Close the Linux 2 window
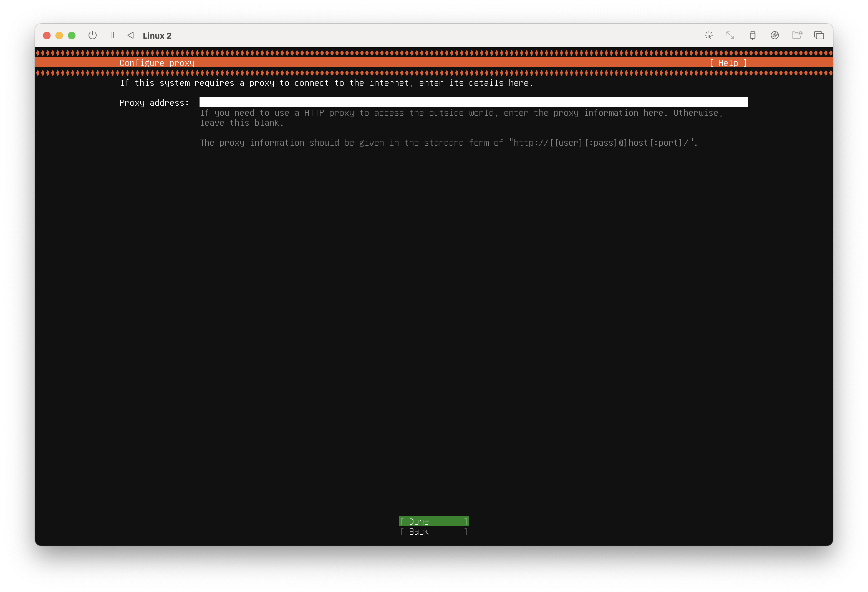Screen dimensions: 868x592 click(47, 36)
